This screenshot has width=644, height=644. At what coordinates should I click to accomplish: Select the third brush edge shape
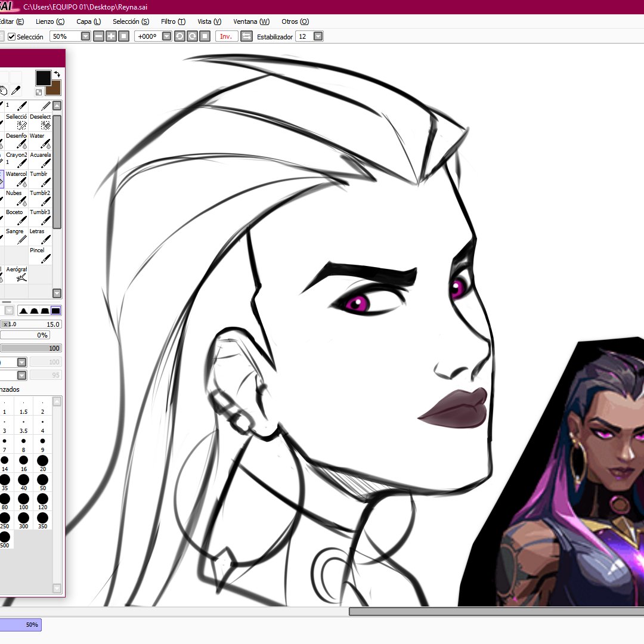pyautogui.click(x=45, y=311)
